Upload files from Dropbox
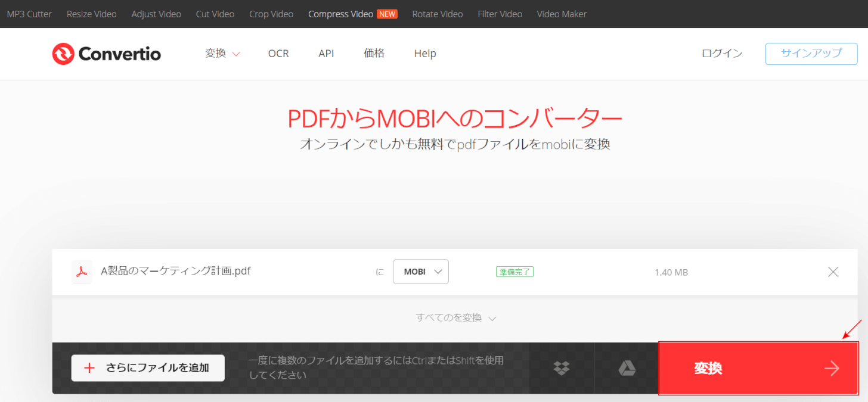This screenshot has height=402, width=868. coord(561,368)
